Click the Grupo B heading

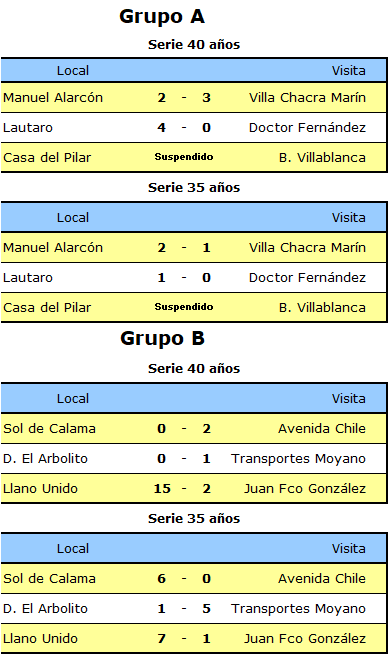click(162, 339)
